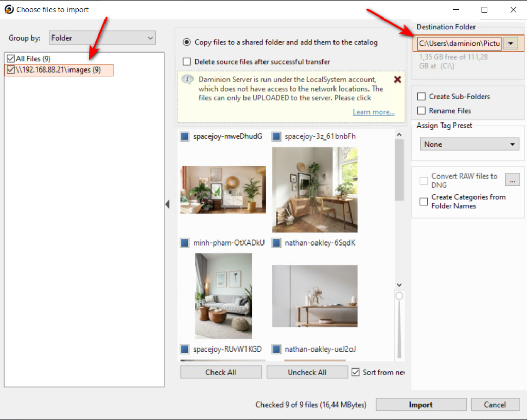Click the thumbnail size slider handle
Image resolution: width=527 pixels, height=420 pixels.
[x=399, y=296]
